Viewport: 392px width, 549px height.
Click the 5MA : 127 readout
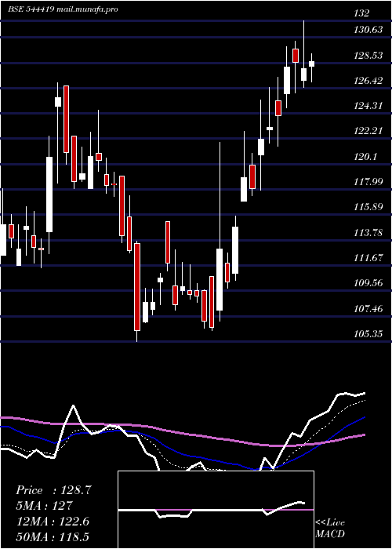coord(45,506)
